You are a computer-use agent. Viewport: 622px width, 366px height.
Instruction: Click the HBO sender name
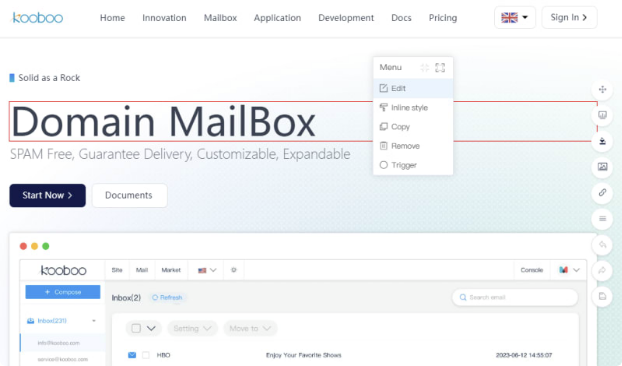click(x=163, y=355)
